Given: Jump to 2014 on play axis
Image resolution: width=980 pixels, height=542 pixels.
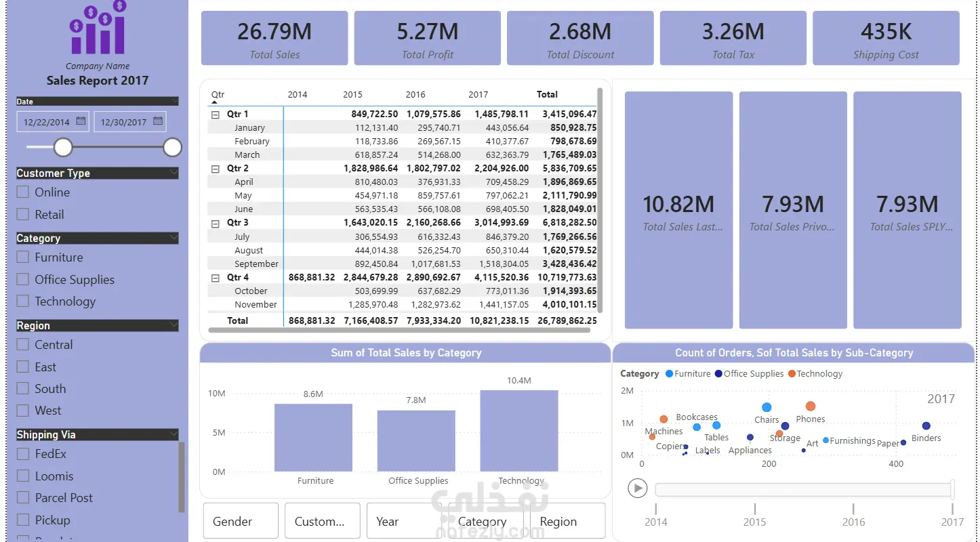Looking at the screenshot, I should click(x=656, y=521).
